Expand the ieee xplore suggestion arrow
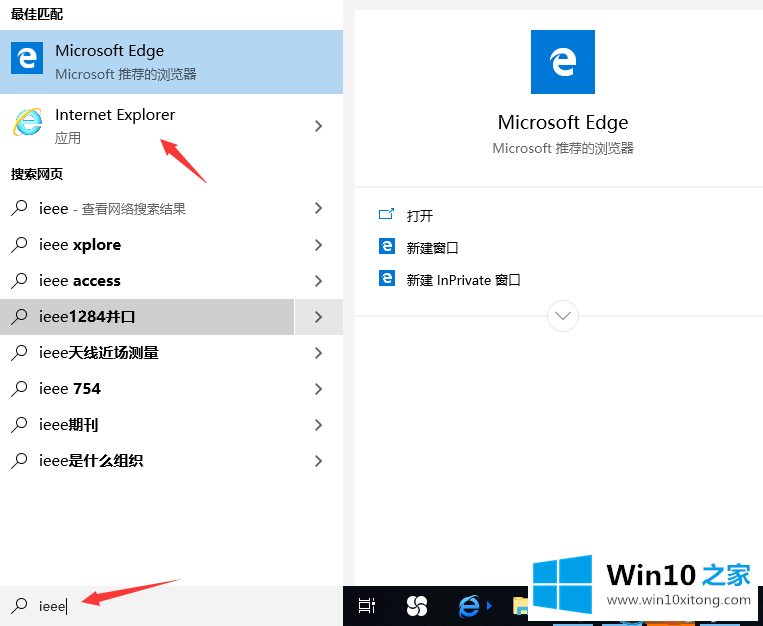 [318, 245]
